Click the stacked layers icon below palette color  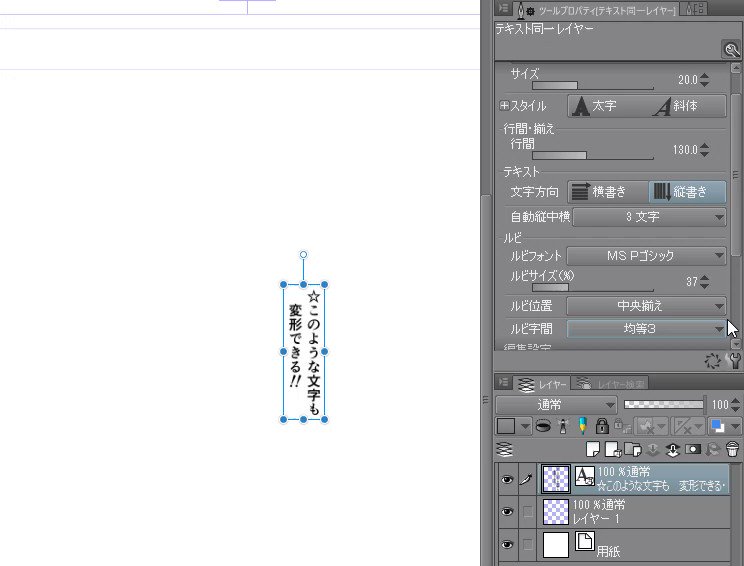[x=506, y=449]
